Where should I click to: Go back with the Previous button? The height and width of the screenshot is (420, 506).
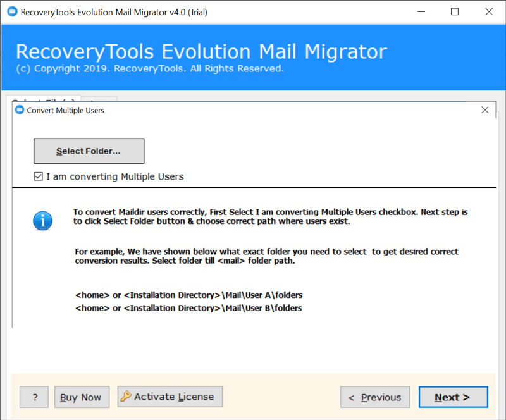pyautogui.click(x=375, y=397)
